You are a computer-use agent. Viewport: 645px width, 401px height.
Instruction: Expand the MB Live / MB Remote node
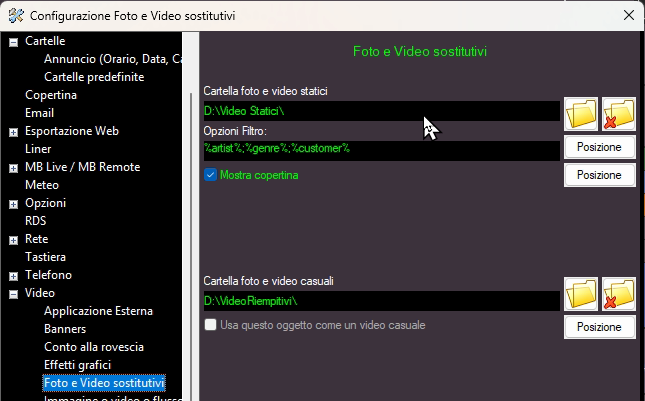tap(13, 167)
